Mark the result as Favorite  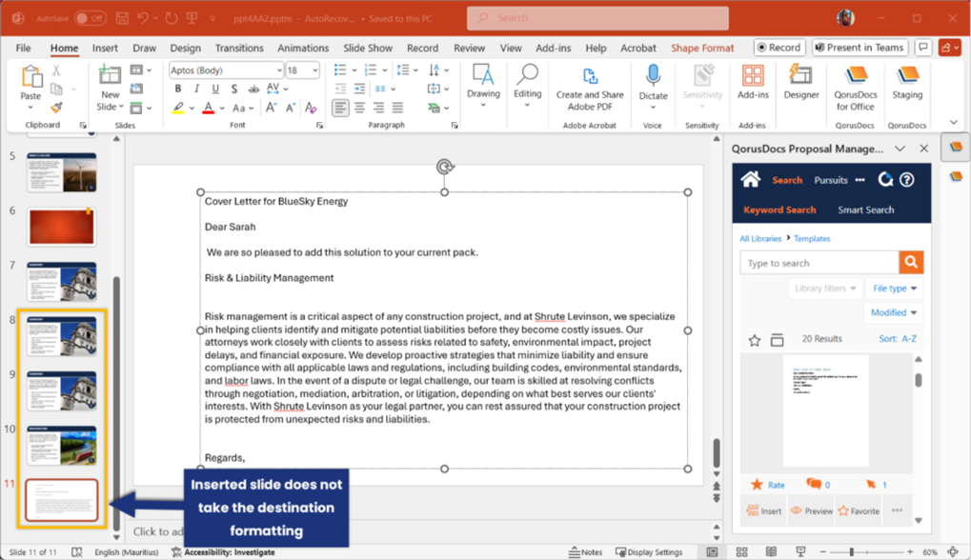(859, 510)
